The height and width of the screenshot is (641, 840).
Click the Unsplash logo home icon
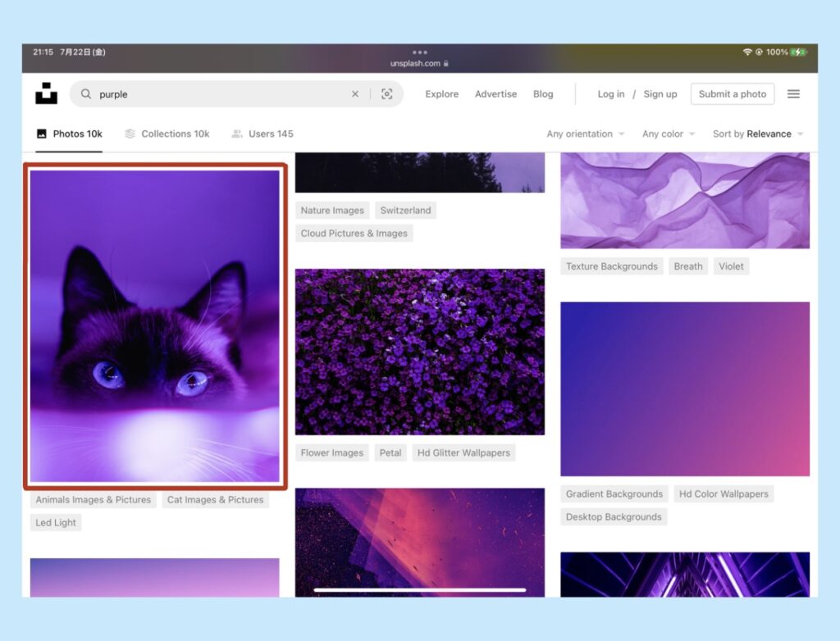(46, 93)
